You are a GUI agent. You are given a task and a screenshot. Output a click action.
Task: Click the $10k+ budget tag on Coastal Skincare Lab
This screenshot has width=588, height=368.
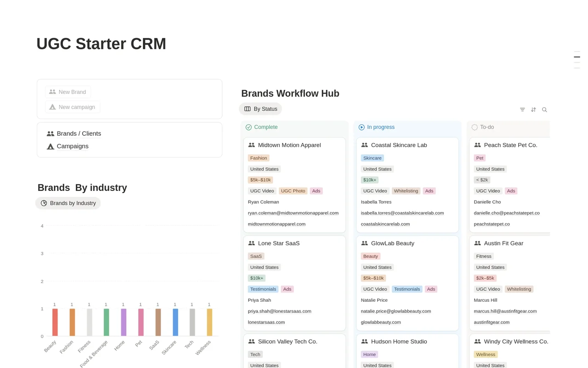370,180
